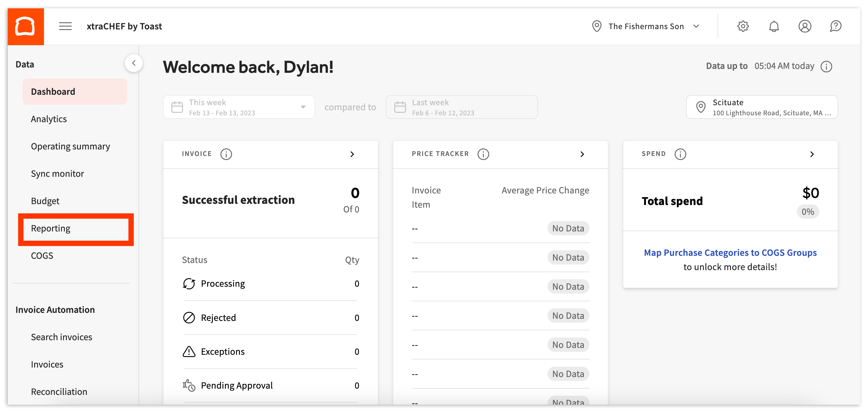Viewport: 868px width, 413px height.
Task: Open the help question chat icon
Action: click(835, 26)
